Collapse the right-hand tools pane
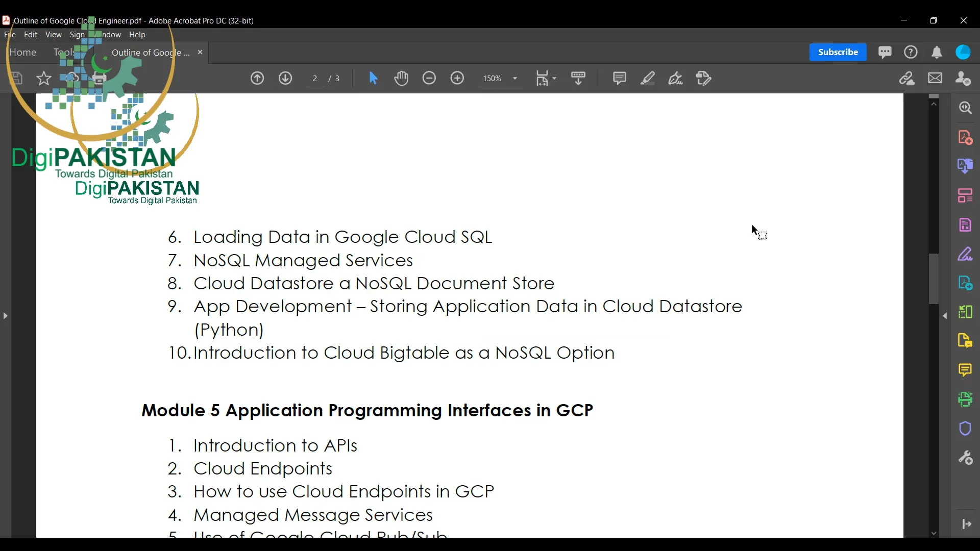 click(x=945, y=316)
